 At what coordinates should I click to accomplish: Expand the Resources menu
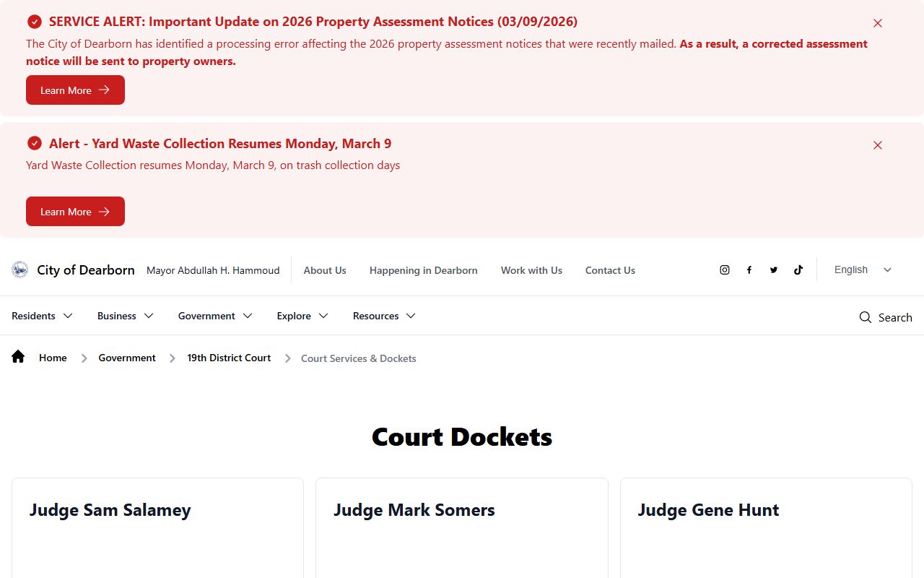pyautogui.click(x=385, y=316)
